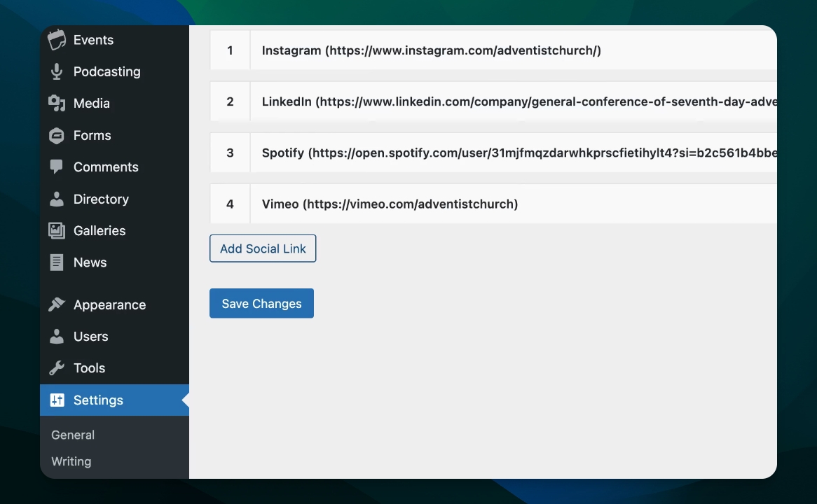The image size is (817, 504).
Task: Click the Directory person icon
Action: [x=57, y=199]
